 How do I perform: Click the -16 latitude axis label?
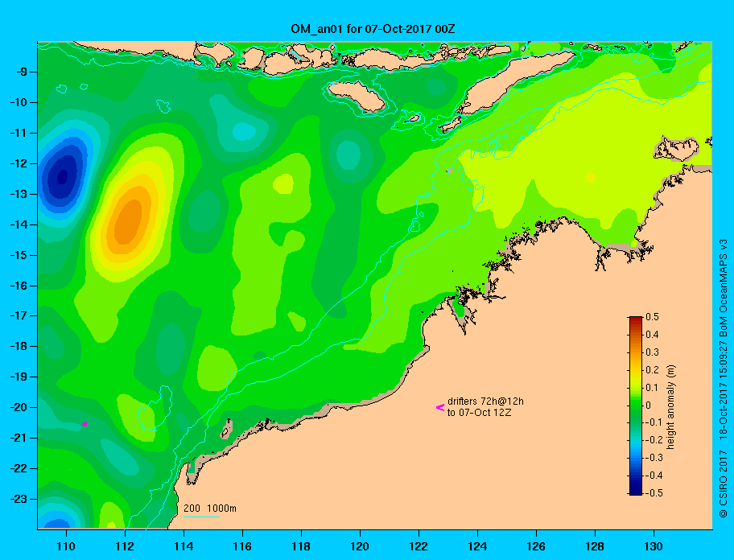point(19,286)
